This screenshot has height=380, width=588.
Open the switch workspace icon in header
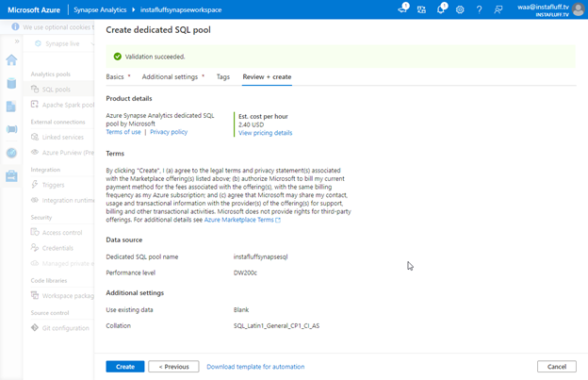pyautogui.click(x=421, y=9)
